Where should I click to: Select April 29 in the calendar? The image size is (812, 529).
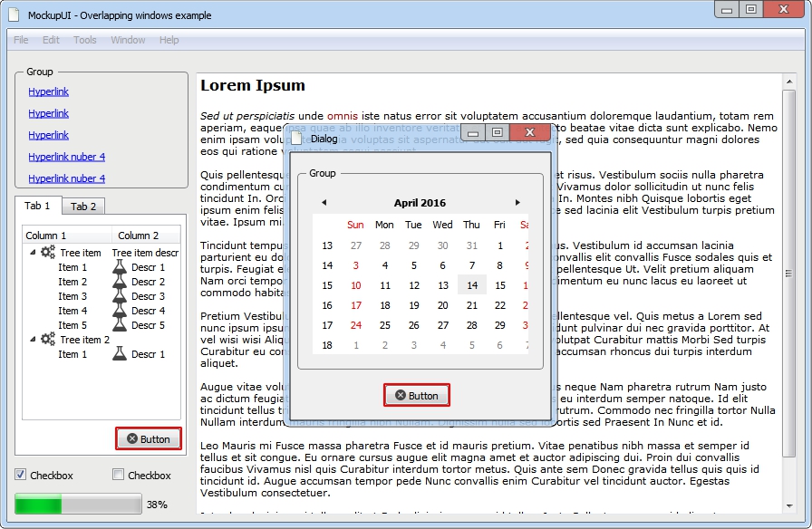pos(499,325)
